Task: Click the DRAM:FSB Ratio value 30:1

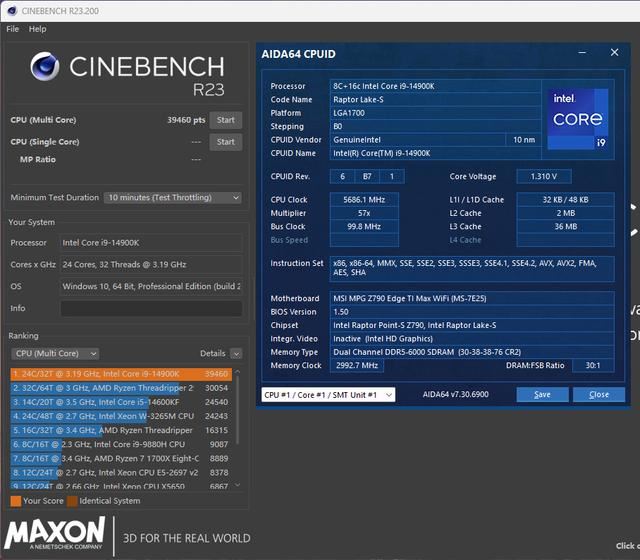Action: click(593, 365)
